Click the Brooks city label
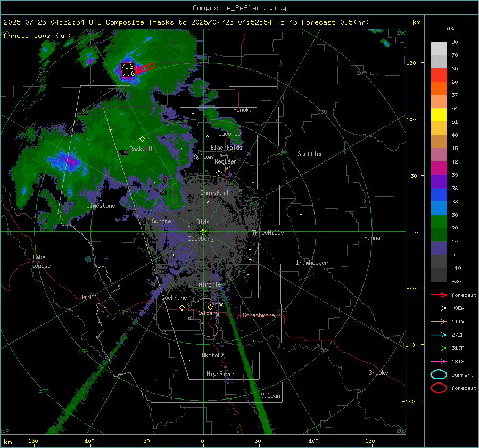The width and height of the screenshot is (479, 448). (x=378, y=373)
